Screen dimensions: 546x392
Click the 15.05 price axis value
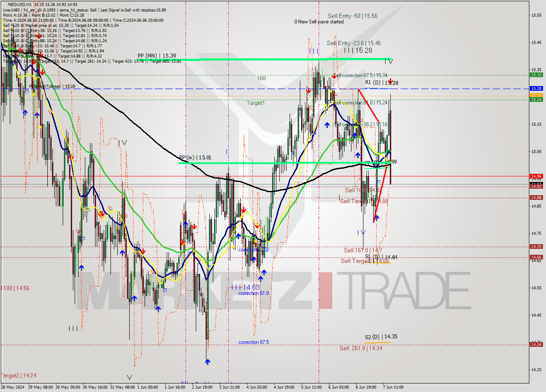536,151
